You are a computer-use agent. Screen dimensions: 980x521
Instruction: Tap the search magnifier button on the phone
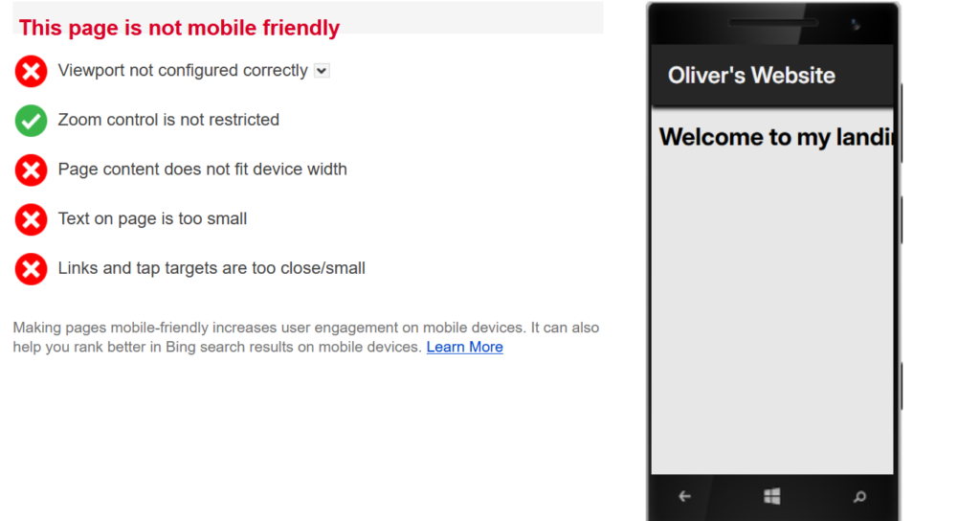859,496
